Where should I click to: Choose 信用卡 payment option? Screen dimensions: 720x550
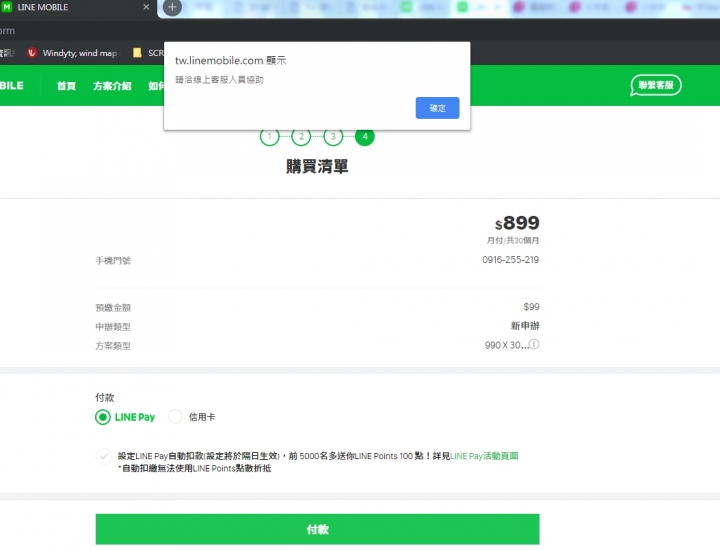(175, 417)
